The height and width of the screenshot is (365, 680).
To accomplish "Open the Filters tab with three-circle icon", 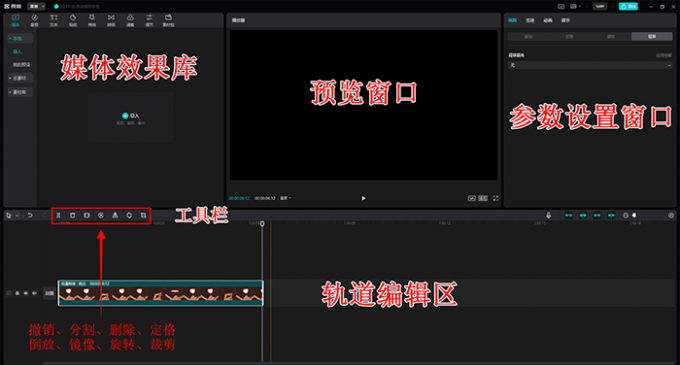I will coord(130,20).
